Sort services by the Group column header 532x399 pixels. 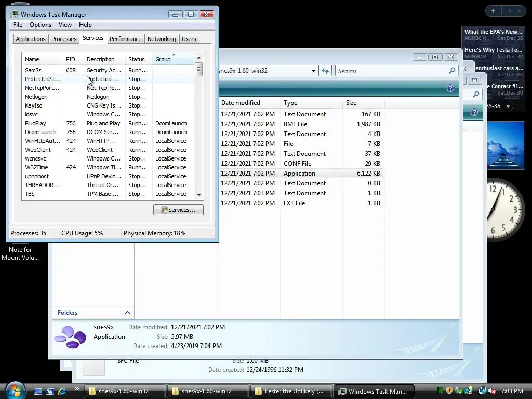pyautogui.click(x=174, y=59)
